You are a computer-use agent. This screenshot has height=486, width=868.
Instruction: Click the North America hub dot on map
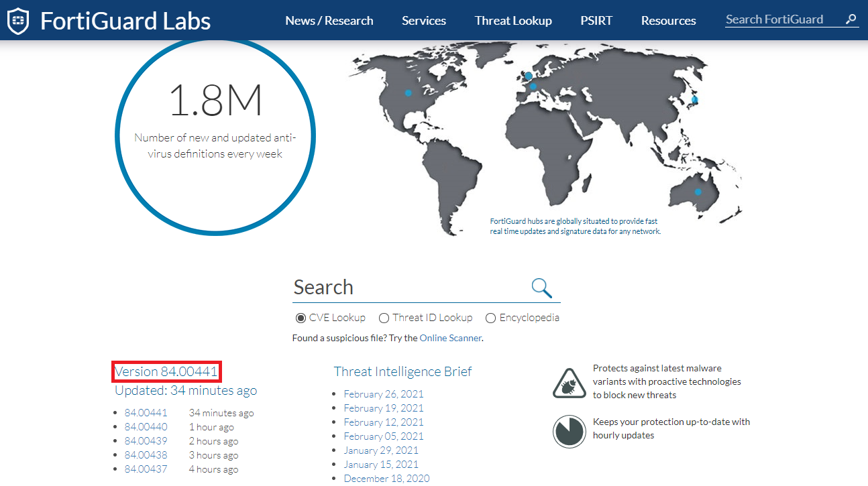coord(408,93)
